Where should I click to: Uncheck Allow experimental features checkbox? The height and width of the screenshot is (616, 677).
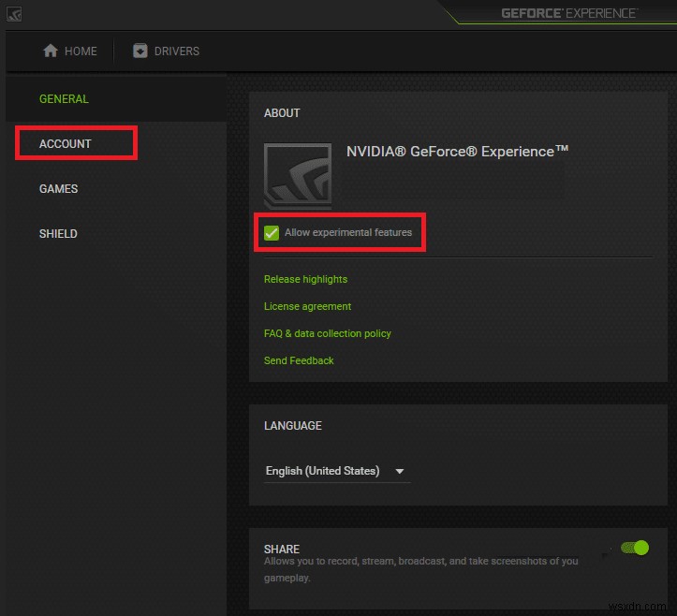point(272,233)
